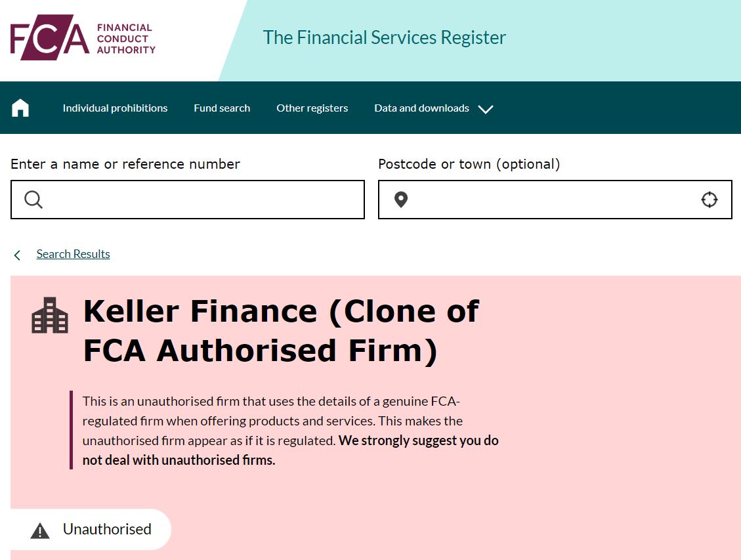Go to the home page icon
The width and height of the screenshot is (741, 560).
(x=20, y=108)
